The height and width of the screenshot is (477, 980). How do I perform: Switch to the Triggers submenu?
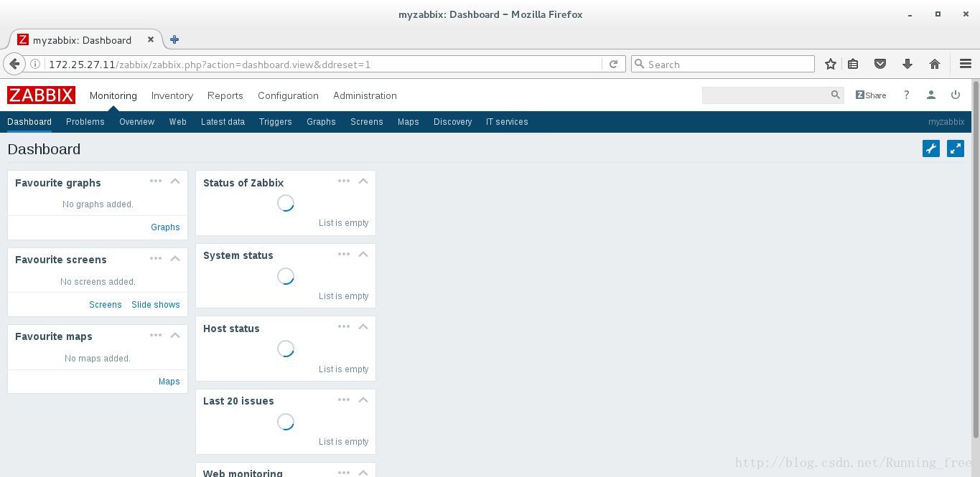click(276, 122)
